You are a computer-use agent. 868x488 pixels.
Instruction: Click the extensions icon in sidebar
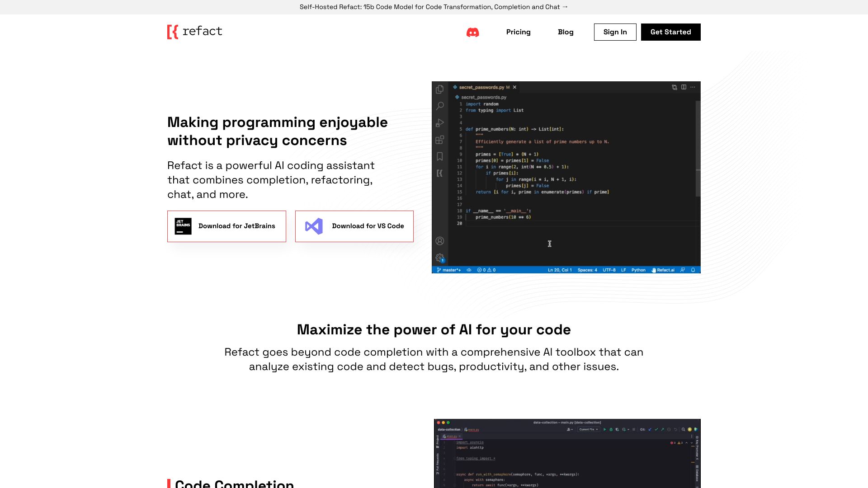[x=440, y=139]
